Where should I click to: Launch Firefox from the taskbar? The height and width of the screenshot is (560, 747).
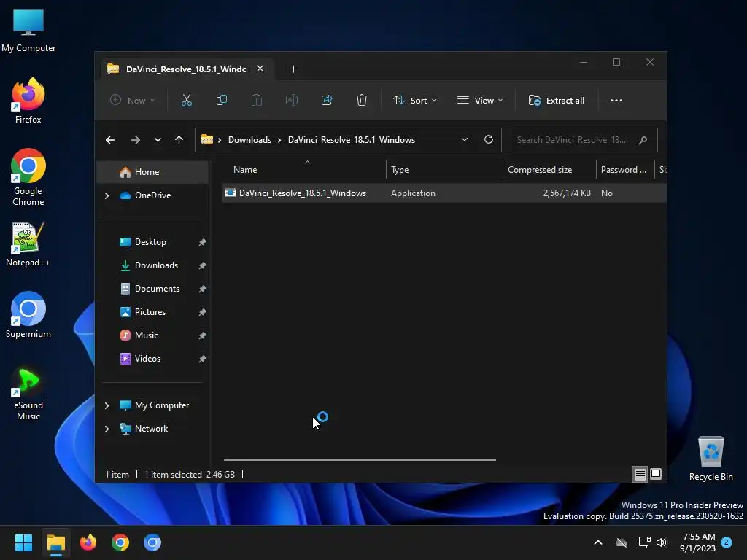88,542
